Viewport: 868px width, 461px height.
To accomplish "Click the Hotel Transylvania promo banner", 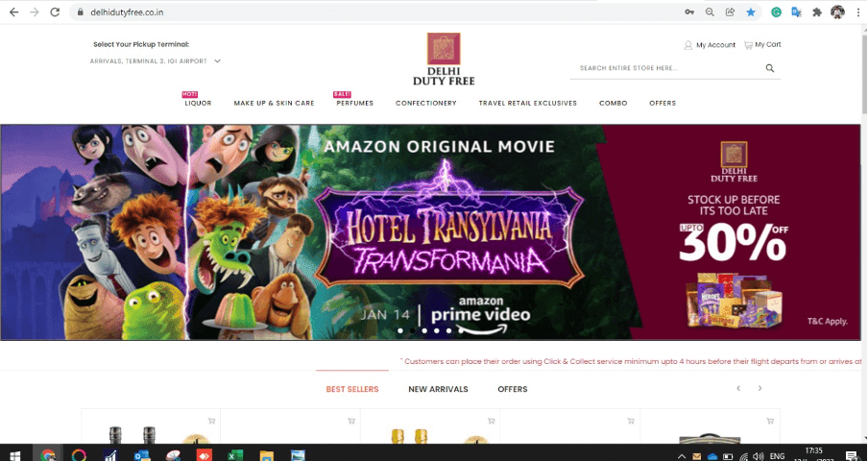I will click(431, 231).
